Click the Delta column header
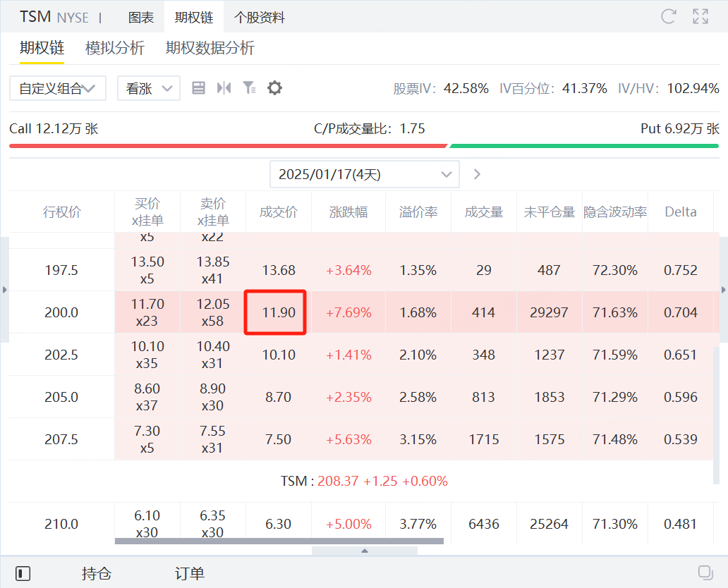The height and width of the screenshot is (588, 728). click(681, 212)
